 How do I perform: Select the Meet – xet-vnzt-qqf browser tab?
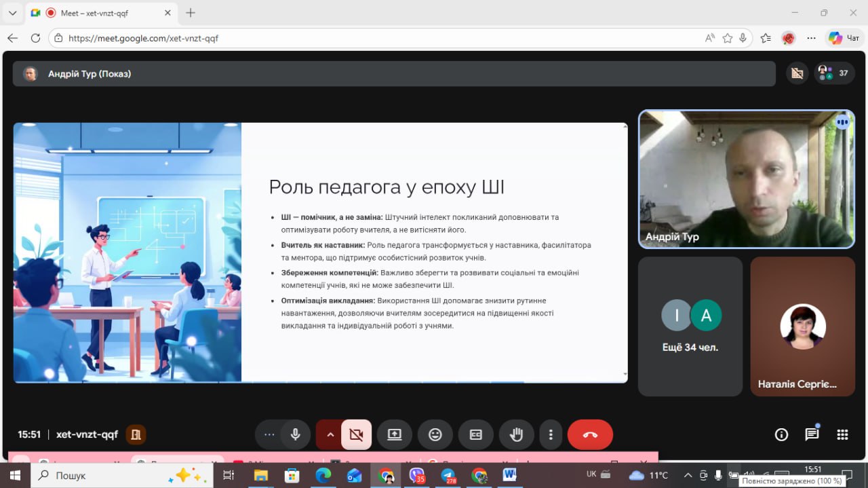click(95, 13)
